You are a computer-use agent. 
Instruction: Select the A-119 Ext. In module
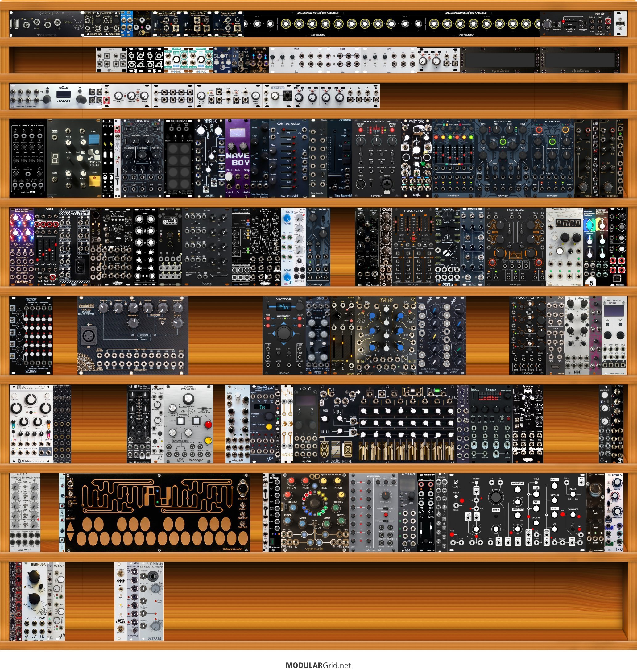click(151, 601)
